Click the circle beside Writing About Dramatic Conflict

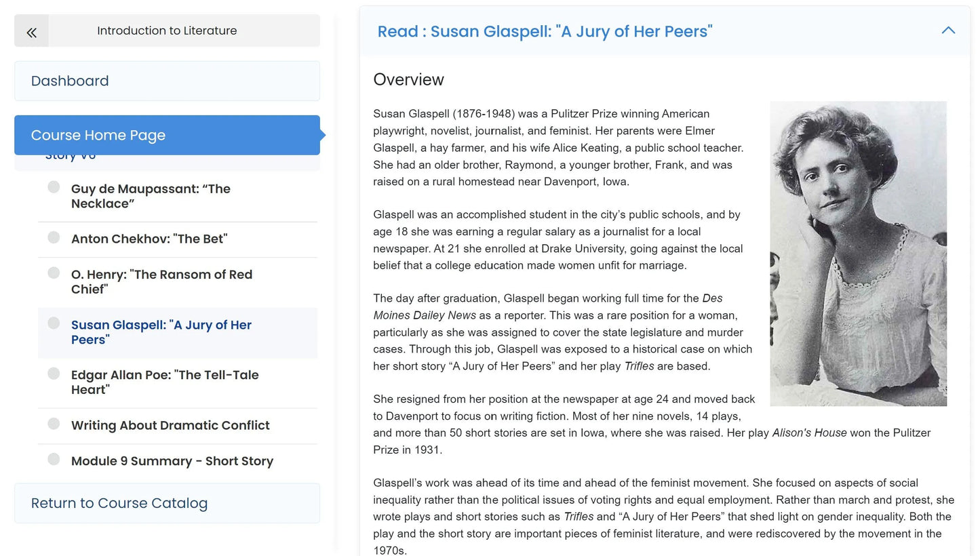coord(54,424)
